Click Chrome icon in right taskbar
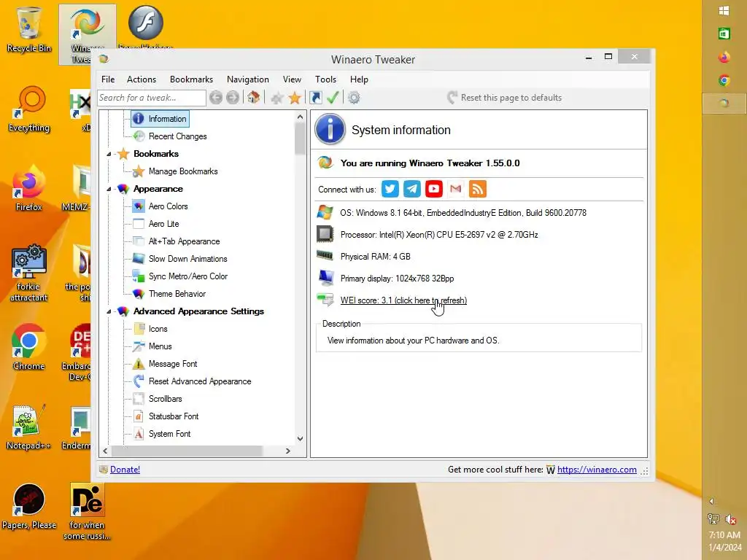The image size is (747, 560). [724, 80]
